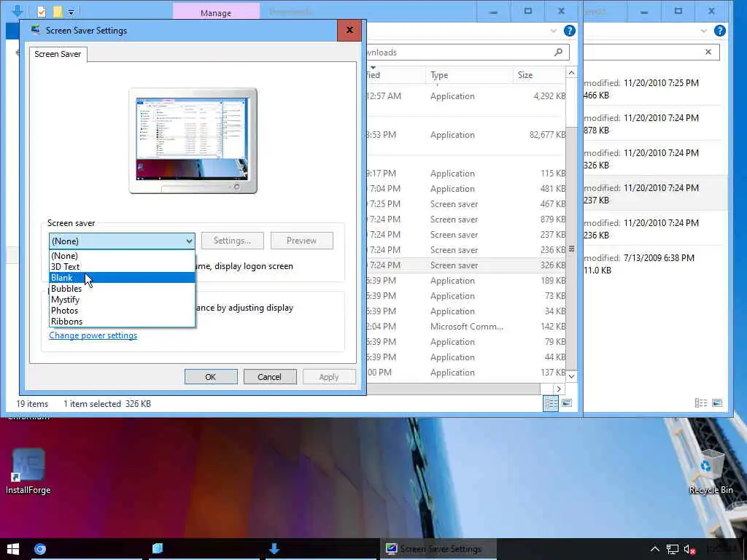Screen dimensions: 747x560
Task: Select Ribbons screen saver option
Action: click(122, 322)
